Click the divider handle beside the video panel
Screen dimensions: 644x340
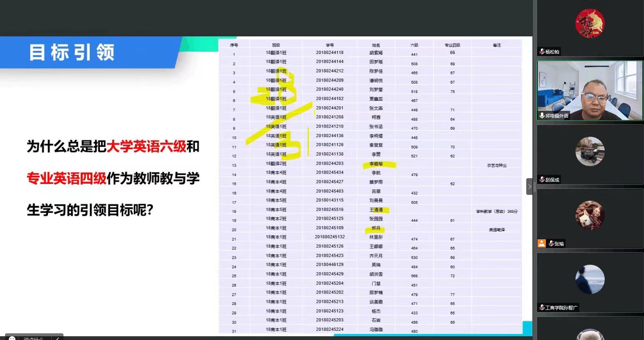pos(535,187)
